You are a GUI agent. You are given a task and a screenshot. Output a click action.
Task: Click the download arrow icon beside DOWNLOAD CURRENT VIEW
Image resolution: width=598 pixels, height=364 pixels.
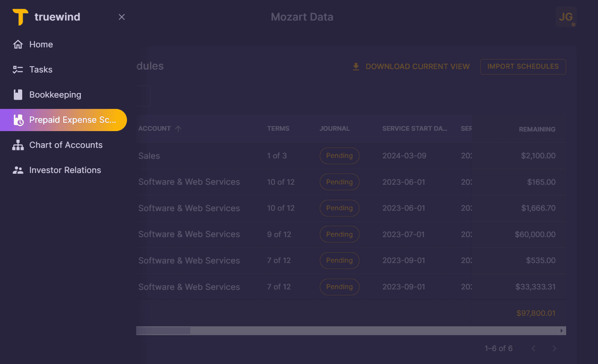tap(355, 66)
